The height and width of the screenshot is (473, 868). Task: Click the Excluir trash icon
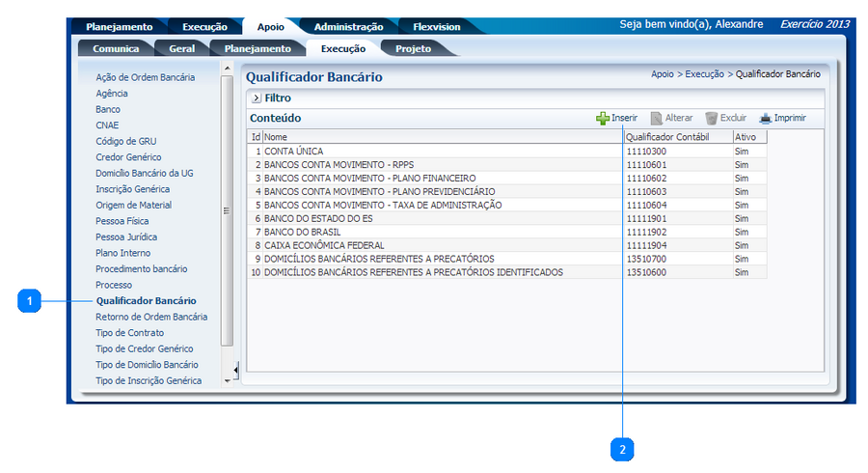[x=711, y=118]
